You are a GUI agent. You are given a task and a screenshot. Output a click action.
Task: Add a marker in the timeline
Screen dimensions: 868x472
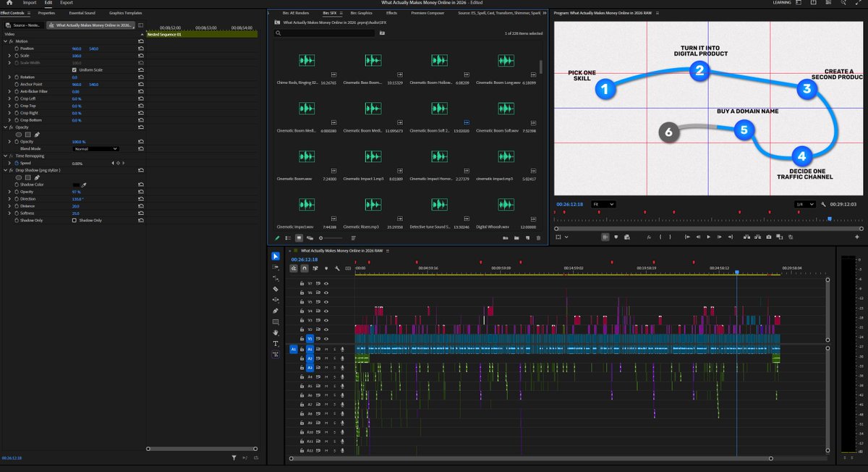click(x=326, y=269)
